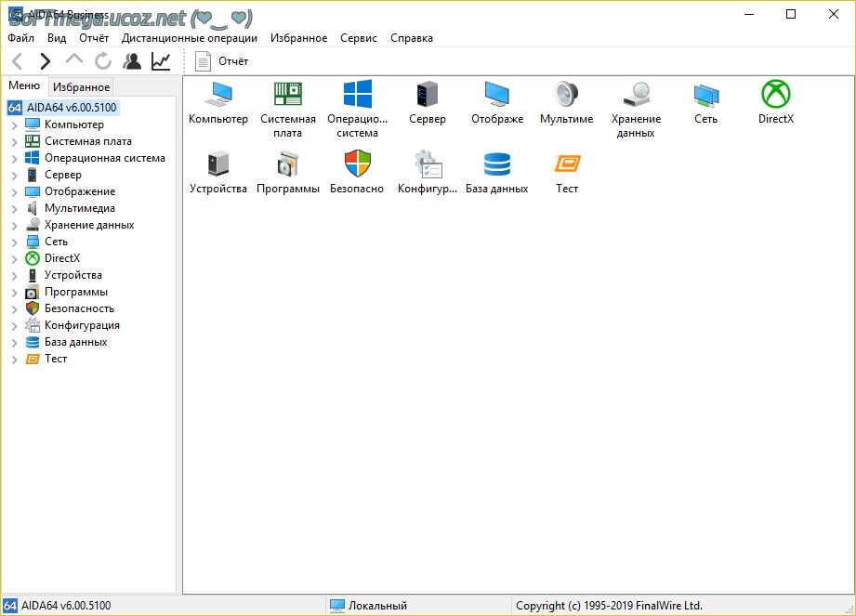The width and height of the screenshot is (856, 616).
Task: Click the Back navigation arrow in toolbar
Action: click(x=18, y=61)
